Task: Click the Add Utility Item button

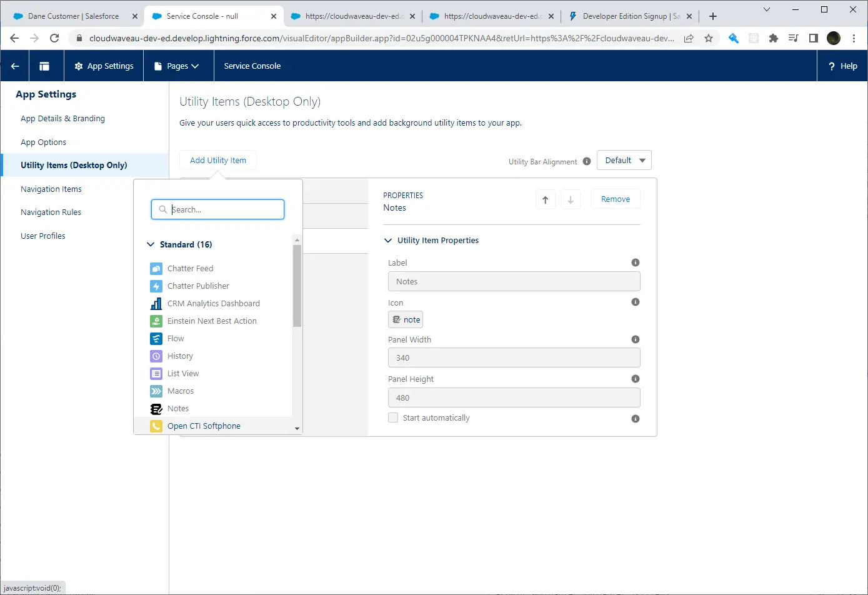Action: [218, 161]
